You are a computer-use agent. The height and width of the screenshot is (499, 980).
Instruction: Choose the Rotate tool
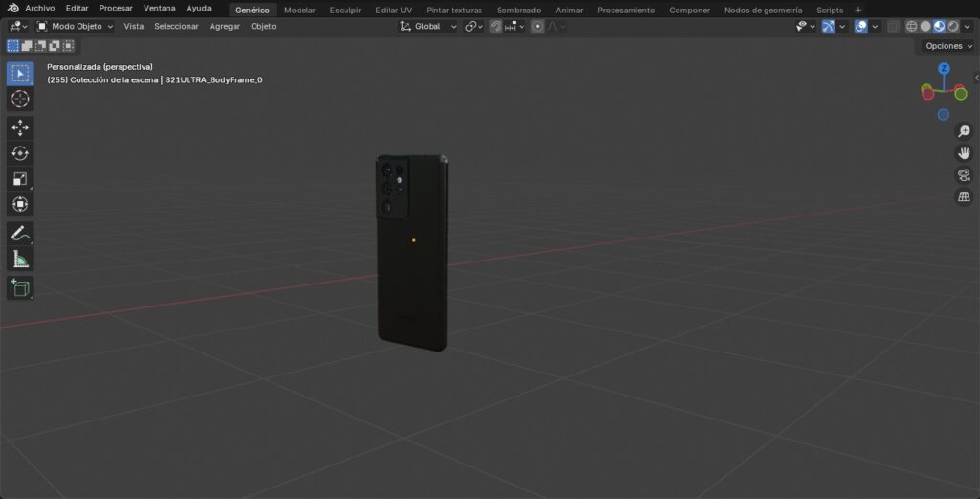pyautogui.click(x=20, y=153)
